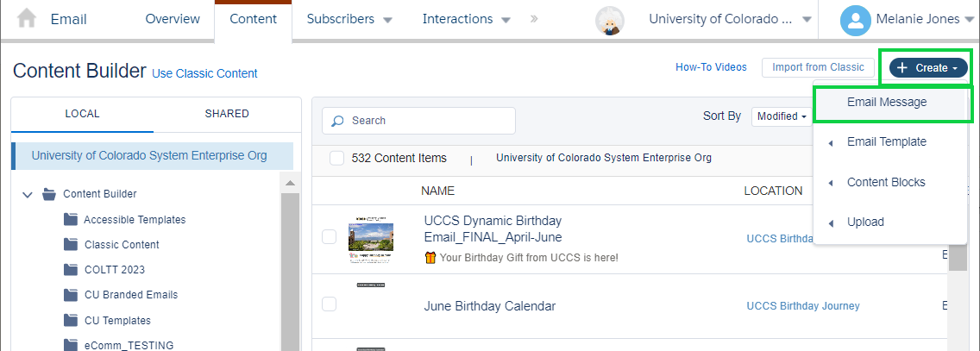Select University of Colorado System Enterprise Org
The image size is (980, 351).
click(153, 156)
